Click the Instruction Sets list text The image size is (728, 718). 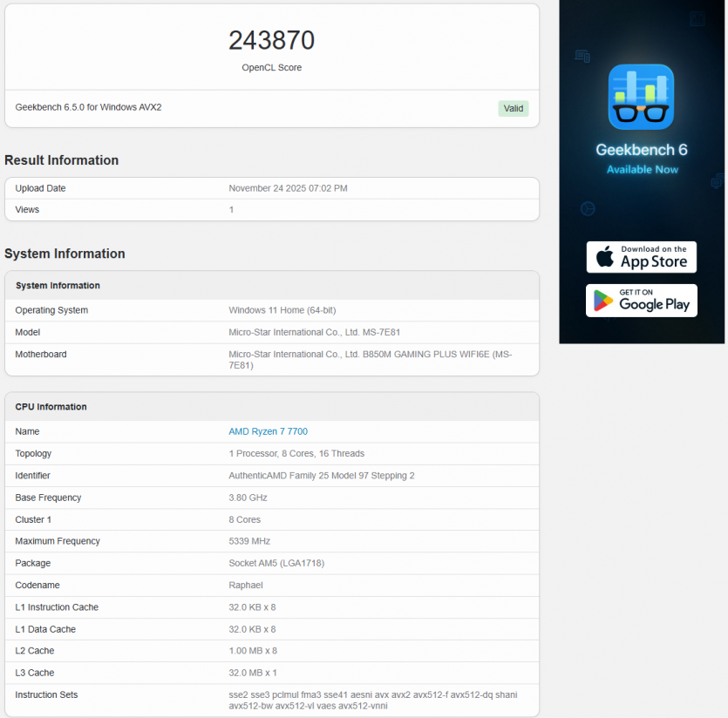[372, 700]
